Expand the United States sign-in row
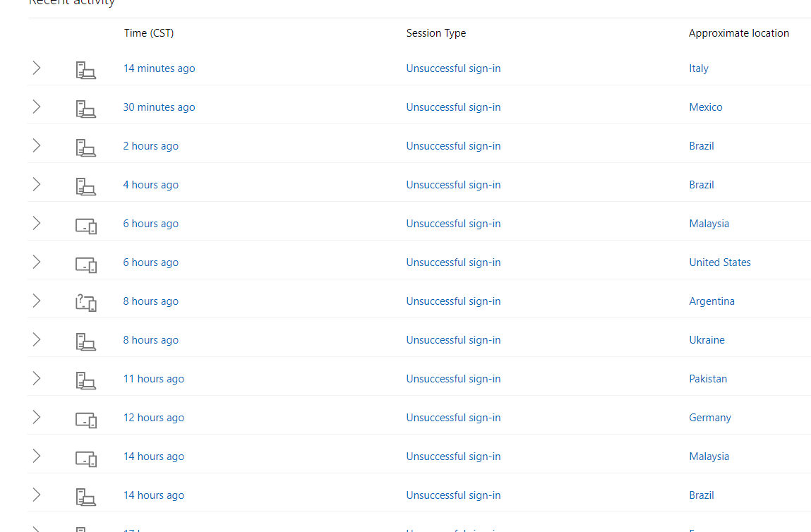 pos(37,262)
